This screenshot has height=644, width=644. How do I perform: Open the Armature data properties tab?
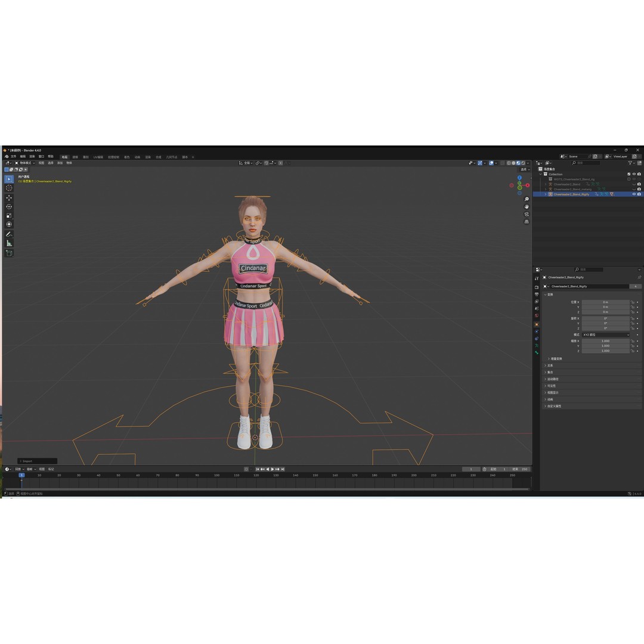[537, 345]
